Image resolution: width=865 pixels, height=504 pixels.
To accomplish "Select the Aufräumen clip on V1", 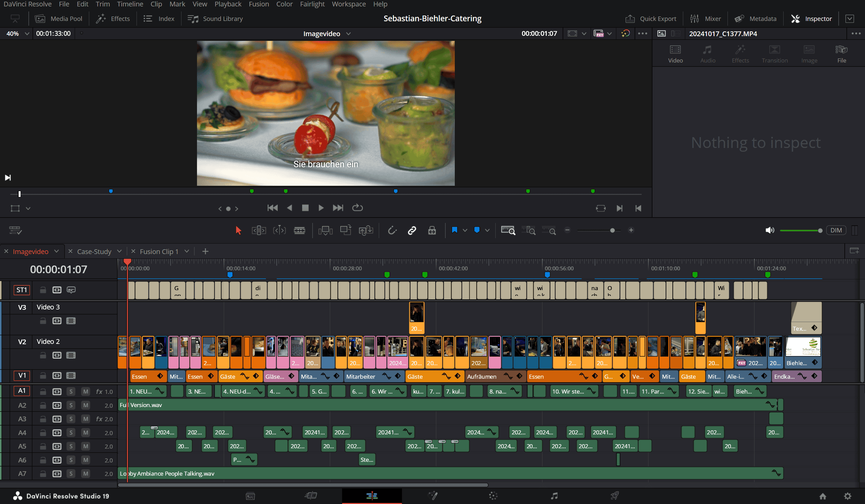I will pos(482,376).
